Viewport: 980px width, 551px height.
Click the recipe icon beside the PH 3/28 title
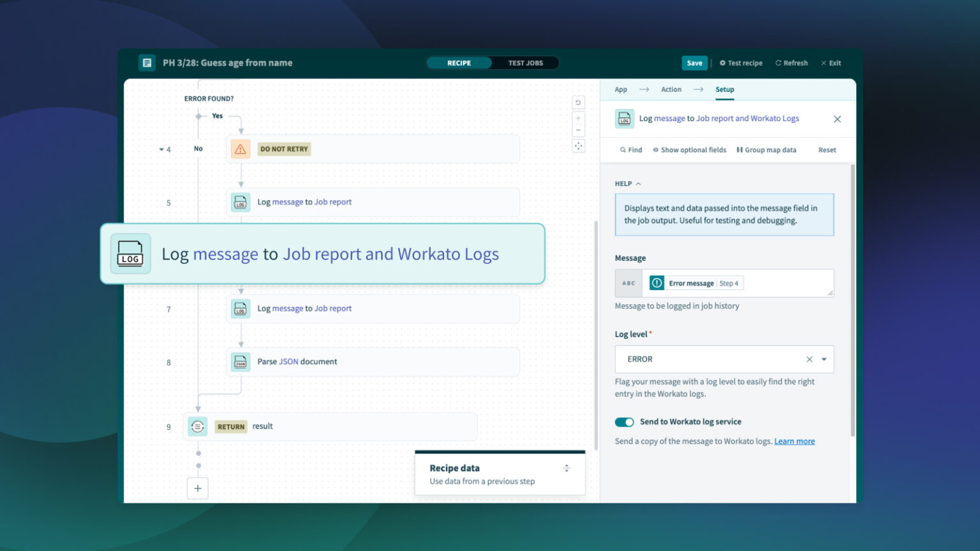[x=147, y=62]
